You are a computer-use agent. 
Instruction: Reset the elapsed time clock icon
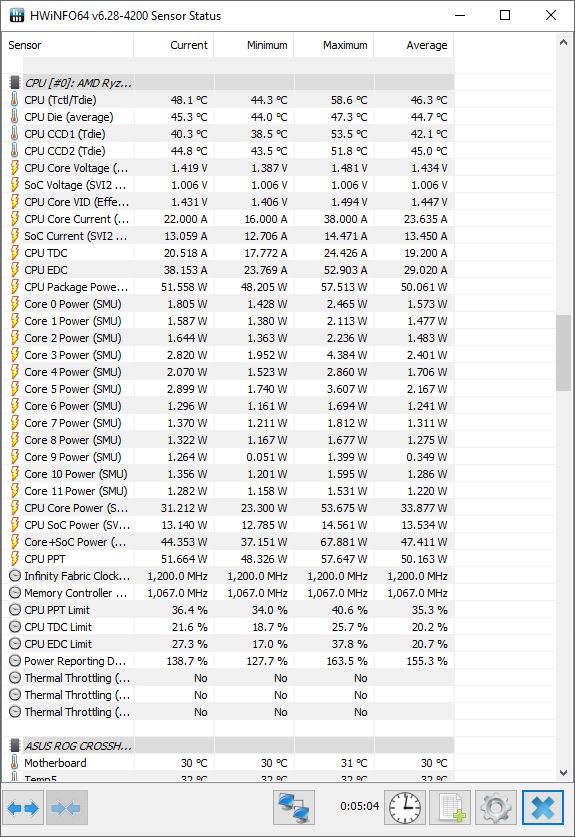coord(405,808)
